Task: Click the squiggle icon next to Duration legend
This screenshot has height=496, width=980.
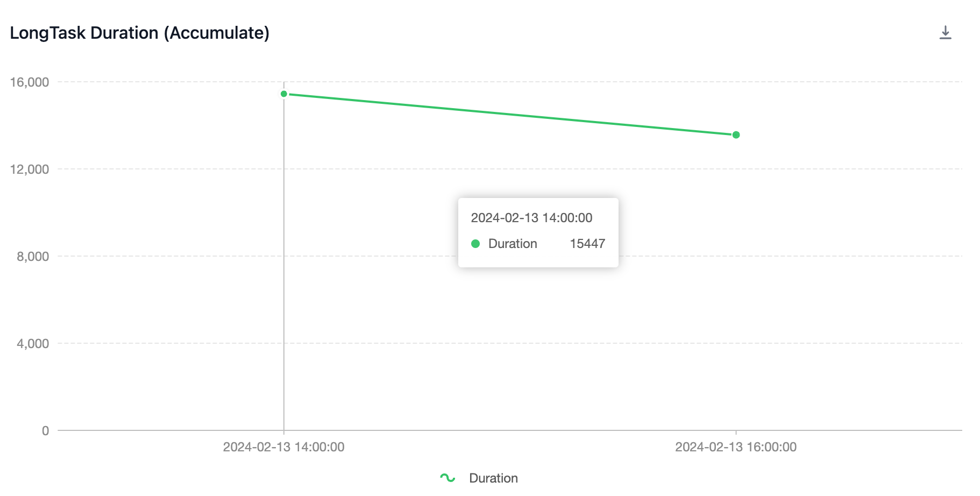Action: pyautogui.click(x=448, y=477)
